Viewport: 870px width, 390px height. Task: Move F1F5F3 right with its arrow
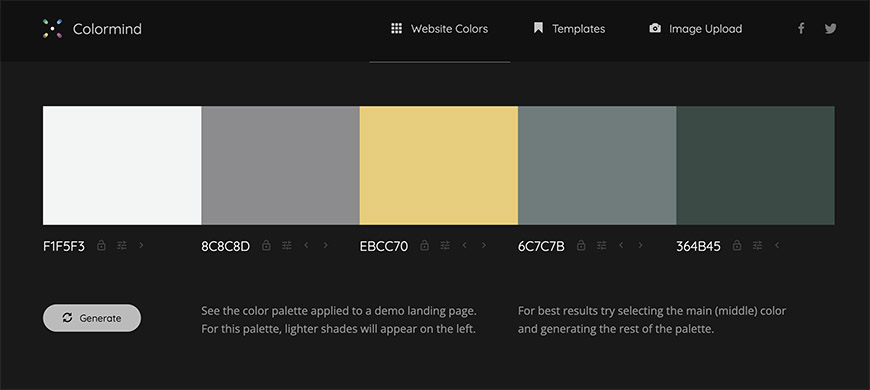pyautogui.click(x=141, y=245)
